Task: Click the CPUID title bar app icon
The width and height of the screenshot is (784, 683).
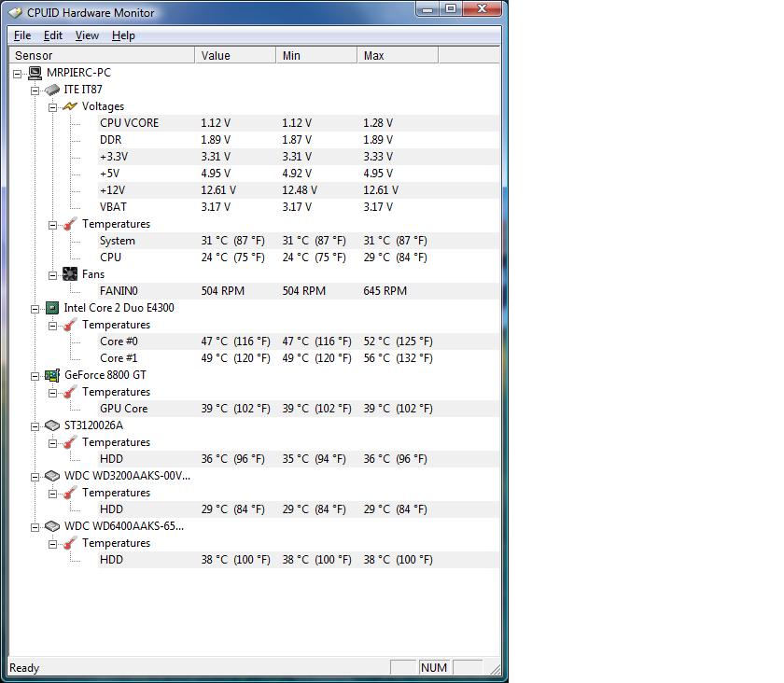Action: coord(16,13)
